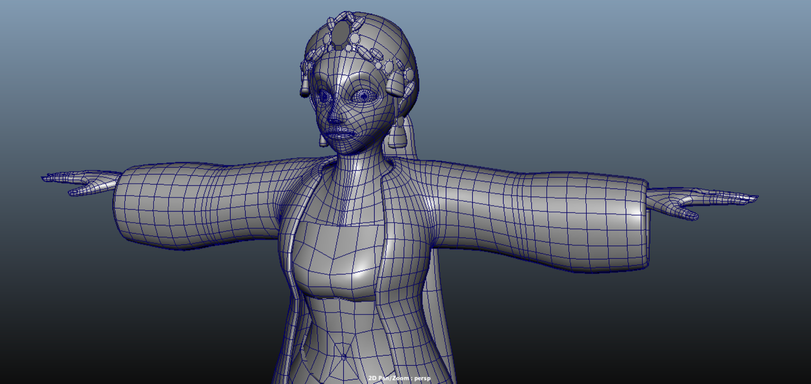Select the nose tip of the face mesh
The height and width of the screenshot is (384, 811).
click(334, 120)
